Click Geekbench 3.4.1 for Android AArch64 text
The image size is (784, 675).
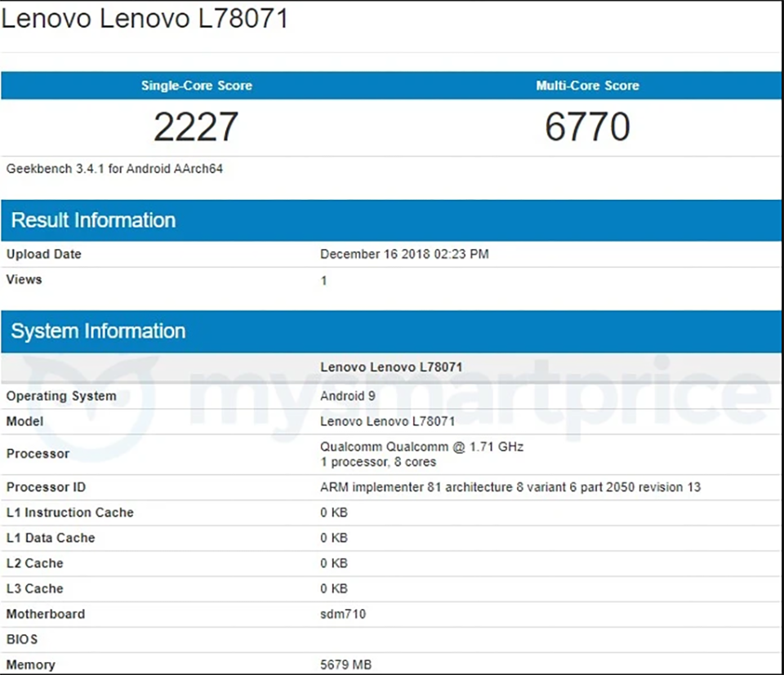tap(114, 169)
